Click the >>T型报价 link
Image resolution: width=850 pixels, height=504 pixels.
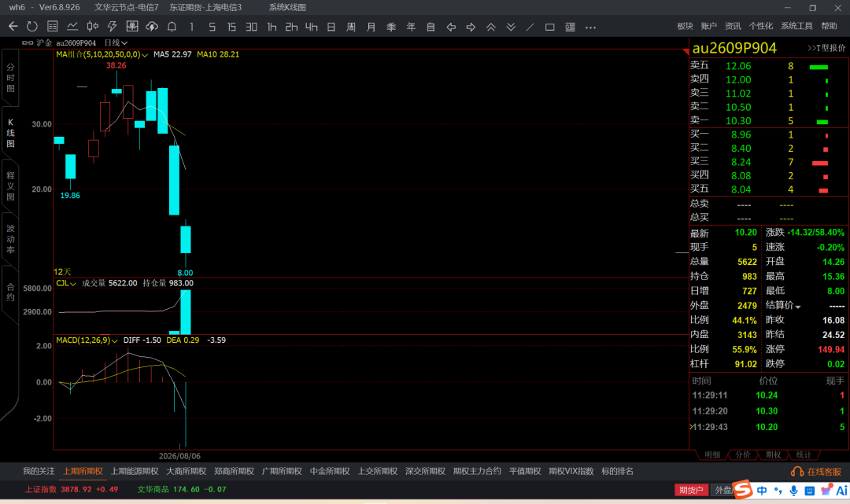click(826, 48)
